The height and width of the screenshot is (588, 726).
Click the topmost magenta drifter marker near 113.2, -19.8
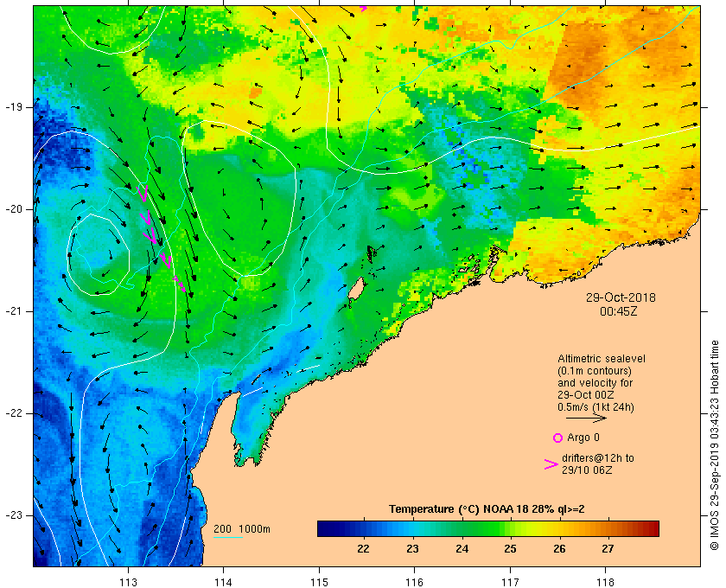(143, 194)
